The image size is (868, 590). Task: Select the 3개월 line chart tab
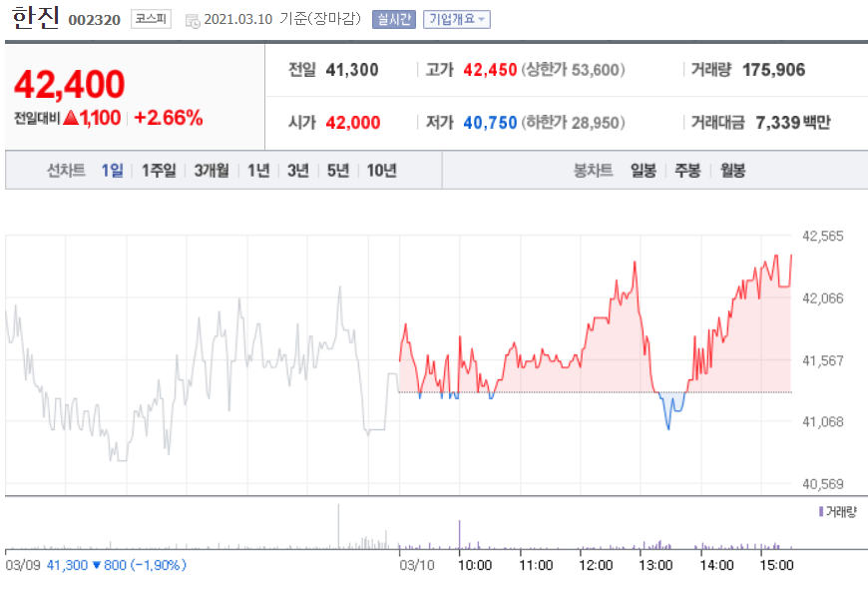pyautogui.click(x=212, y=170)
